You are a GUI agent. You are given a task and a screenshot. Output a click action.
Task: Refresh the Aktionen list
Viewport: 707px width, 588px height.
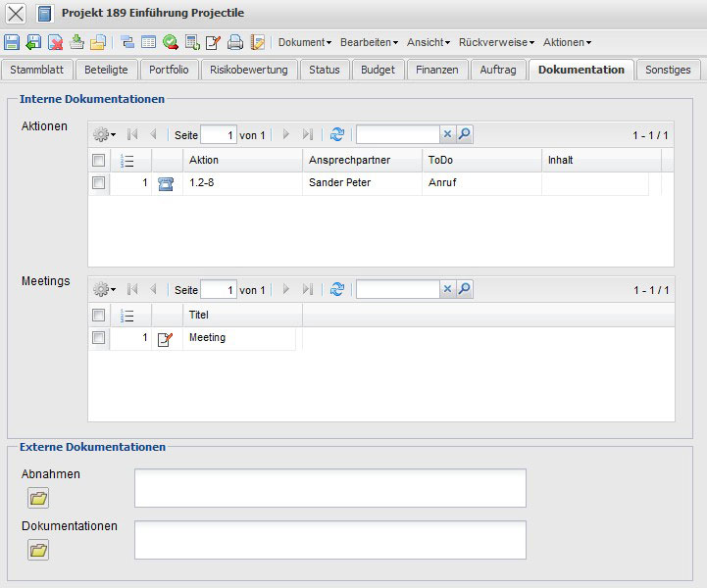(x=337, y=135)
